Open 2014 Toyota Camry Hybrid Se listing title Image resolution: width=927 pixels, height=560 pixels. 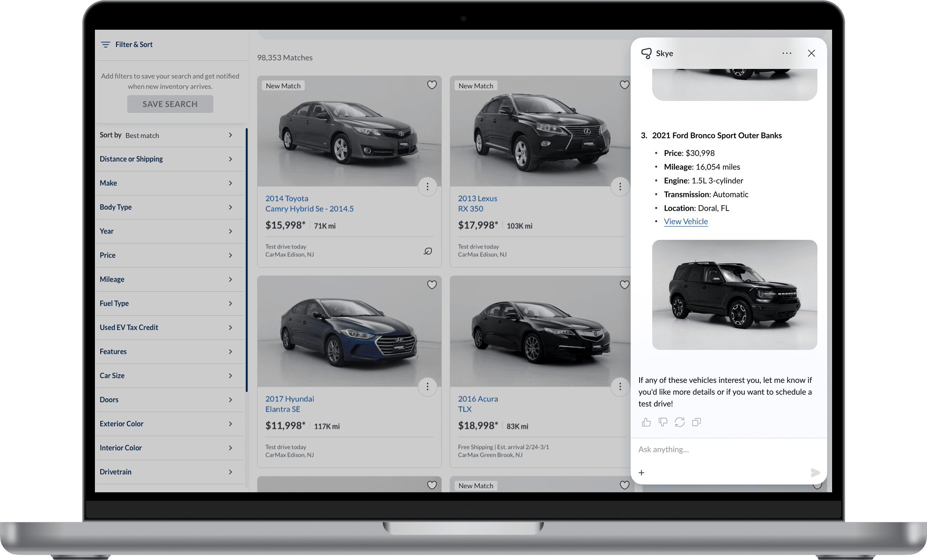(310, 203)
